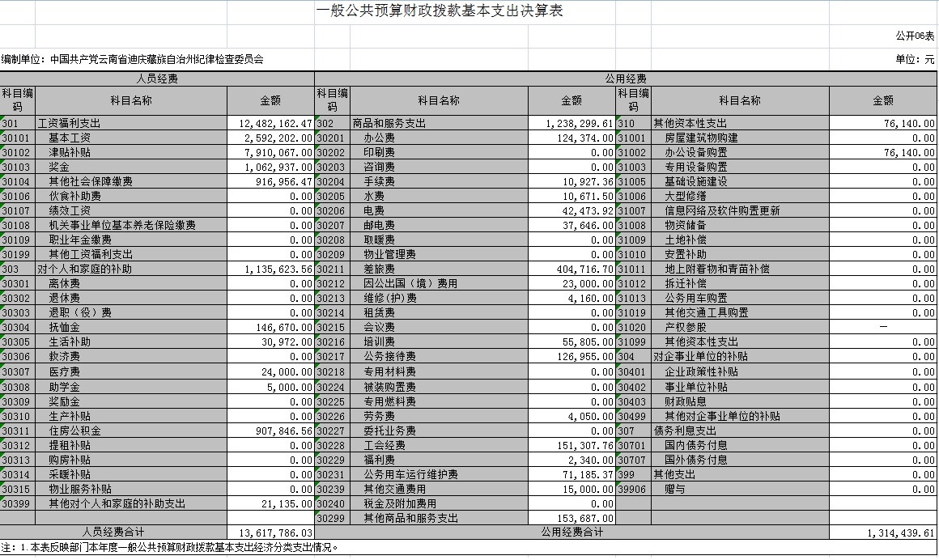
Task: Select the 医疗费 cell
Action: (131, 372)
